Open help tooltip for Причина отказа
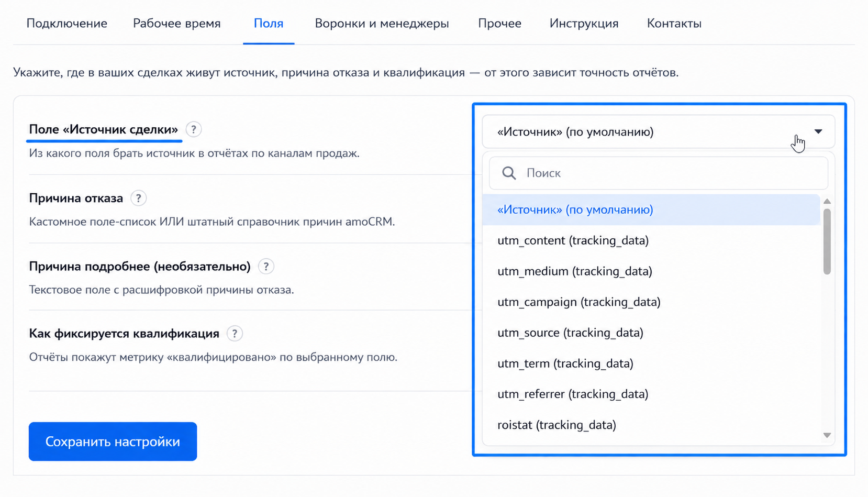868x497 pixels. click(x=138, y=198)
